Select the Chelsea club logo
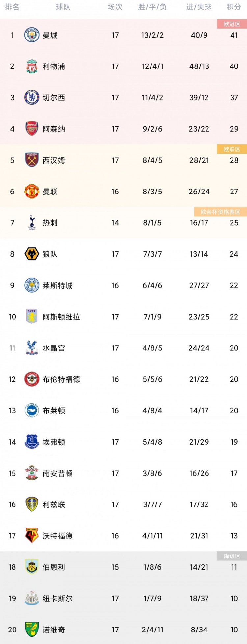Image resolution: width=247 pixels, height=644 pixels. click(x=32, y=97)
